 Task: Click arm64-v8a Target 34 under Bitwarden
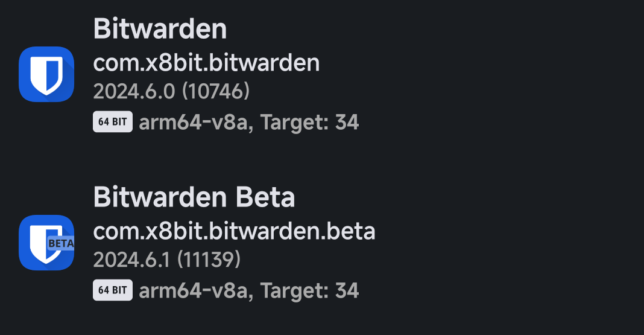click(249, 122)
